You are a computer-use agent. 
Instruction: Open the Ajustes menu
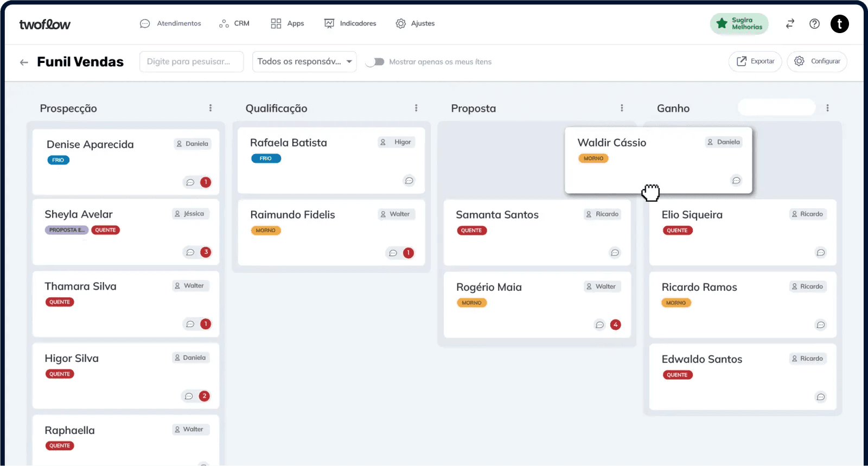pyautogui.click(x=415, y=23)
